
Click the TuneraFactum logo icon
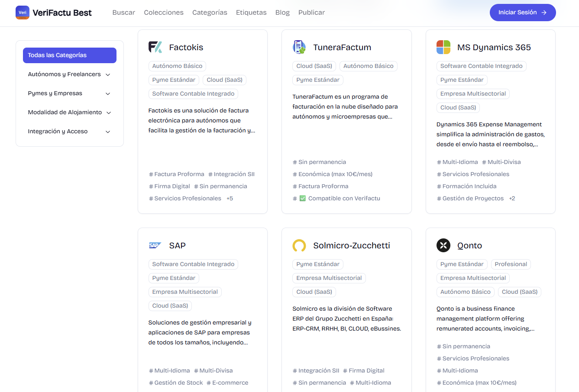tap(299, 47)
